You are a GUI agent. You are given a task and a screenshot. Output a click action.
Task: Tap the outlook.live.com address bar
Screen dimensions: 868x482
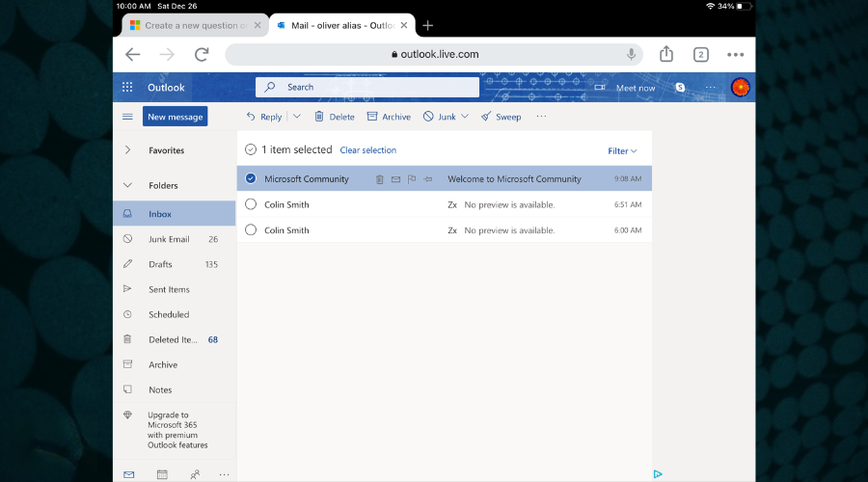point(434,54)
